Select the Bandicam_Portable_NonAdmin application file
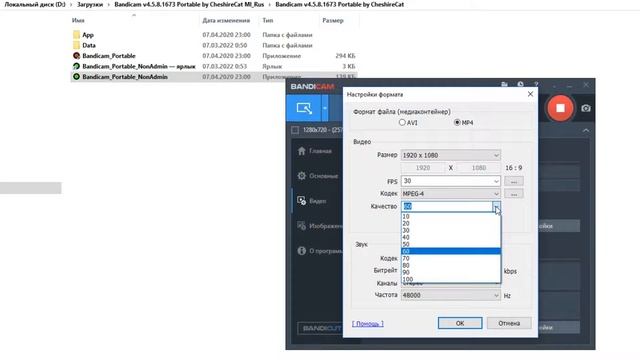Screen dimensions: 640x360 point(125,77)
